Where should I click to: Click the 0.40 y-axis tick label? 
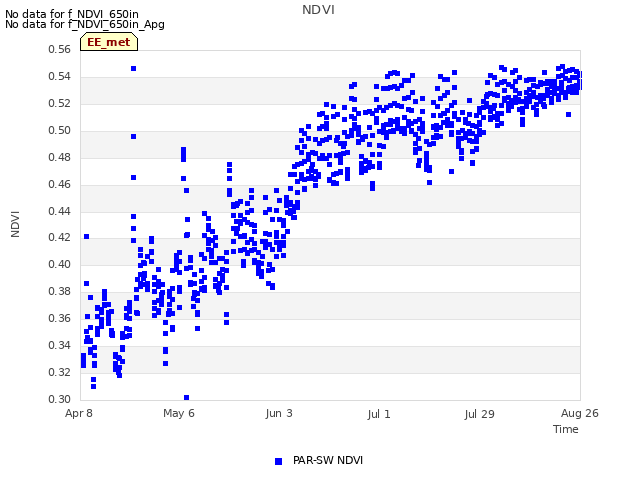click(x=59, y=264)
